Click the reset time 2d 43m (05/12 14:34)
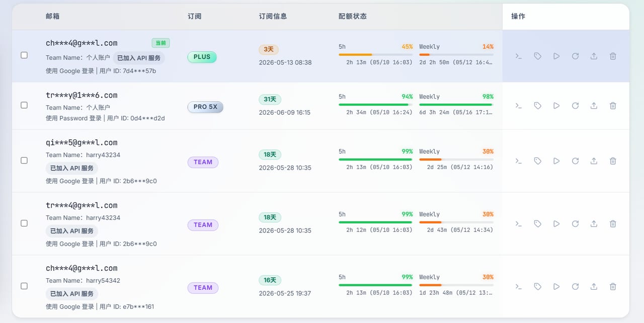644x323 pixels. pyautogui.click(x=460, y=230)
